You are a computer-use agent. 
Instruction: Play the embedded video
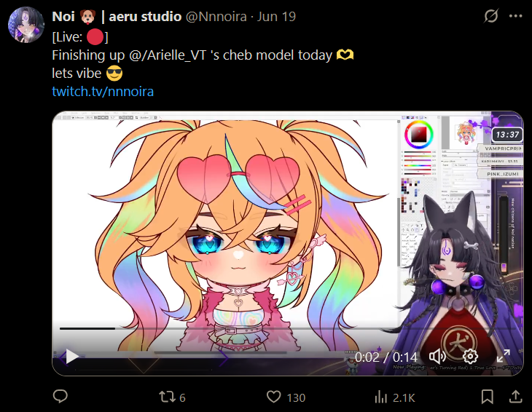click(72, 357)
